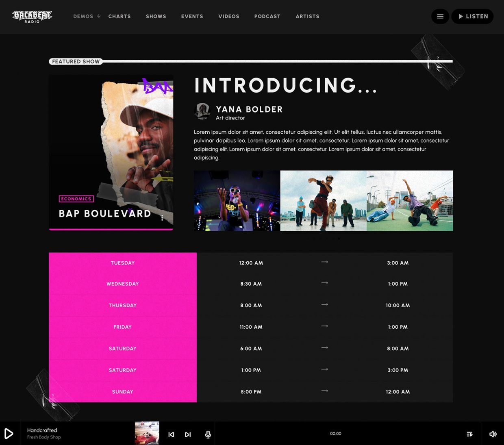The width and height of the screenshot is (504, 445).
Task: Open the playlist queue icon
Action: point(469,434)
